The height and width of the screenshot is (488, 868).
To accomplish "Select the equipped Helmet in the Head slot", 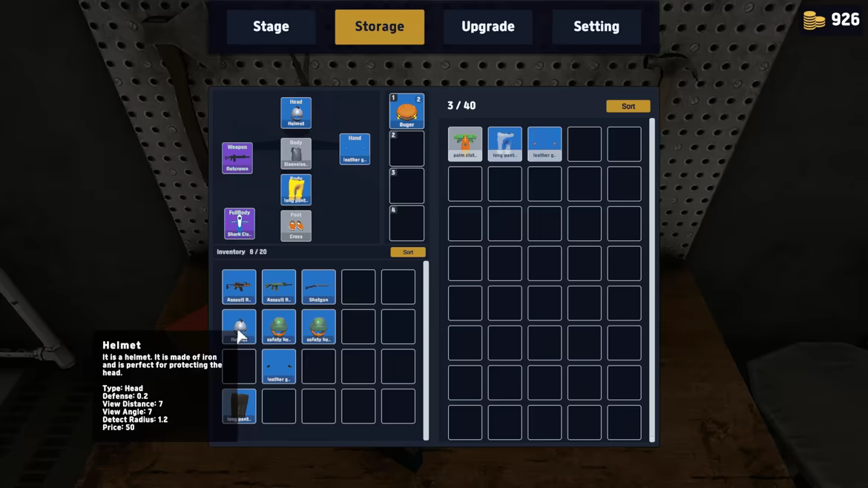I will tap(295, 113).
